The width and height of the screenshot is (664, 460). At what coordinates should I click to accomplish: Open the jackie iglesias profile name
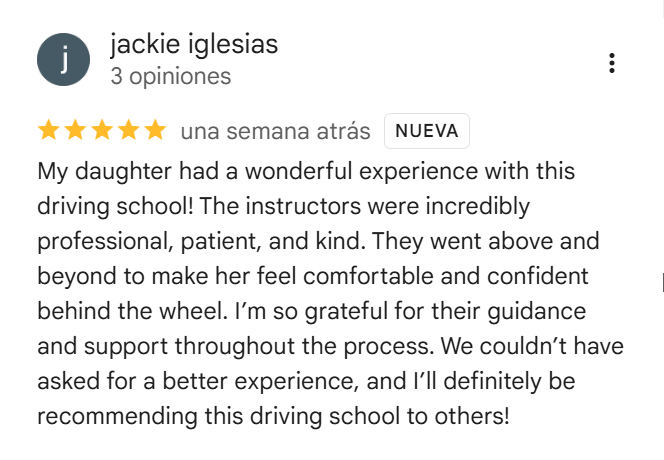[194, 45]
